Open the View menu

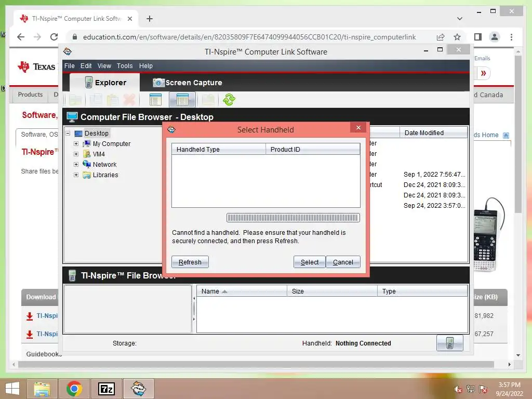tap(104, 66)
